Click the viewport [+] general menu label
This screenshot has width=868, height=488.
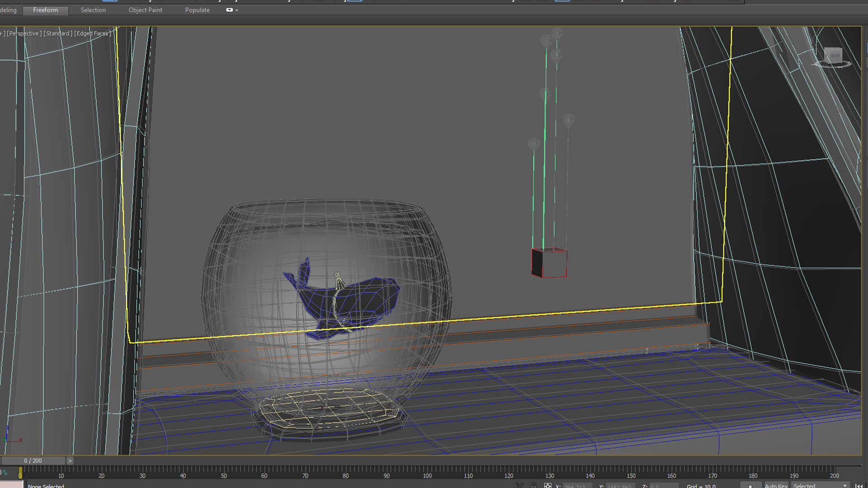(2, 33)
